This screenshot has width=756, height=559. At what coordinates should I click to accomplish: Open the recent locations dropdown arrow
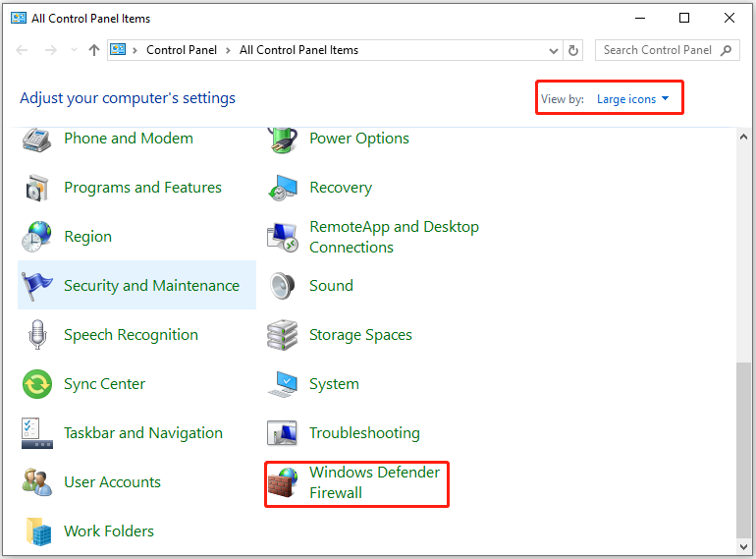(x=74, y=50)
